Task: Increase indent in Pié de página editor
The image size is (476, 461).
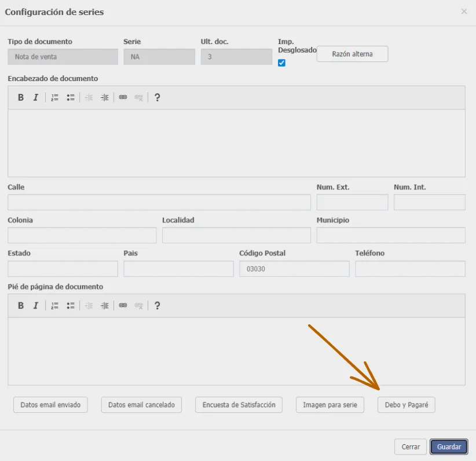Action: click(105, 306)
